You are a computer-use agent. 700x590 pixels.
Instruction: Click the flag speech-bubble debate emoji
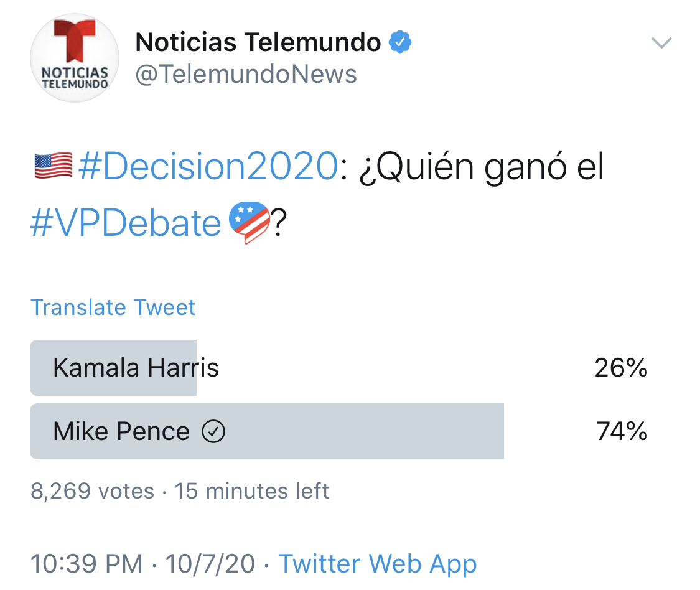coord(249,222)
